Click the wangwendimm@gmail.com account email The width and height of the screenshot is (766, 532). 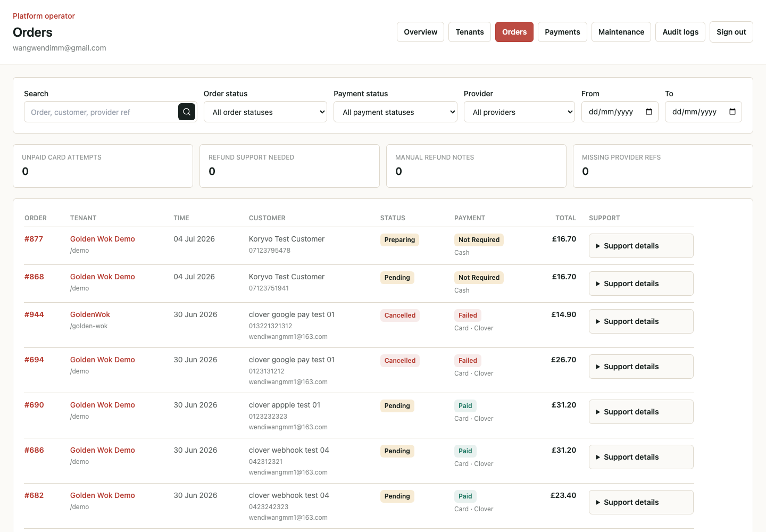(60, 48)
